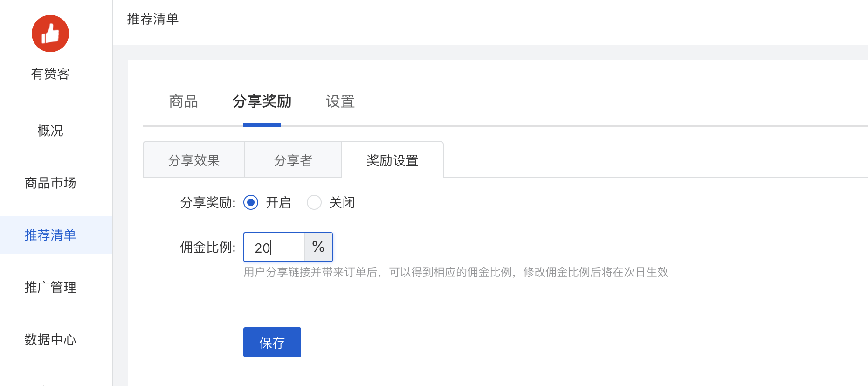
Task: Go to 商品市场 in the sidebar
Action: coord(50,183)
